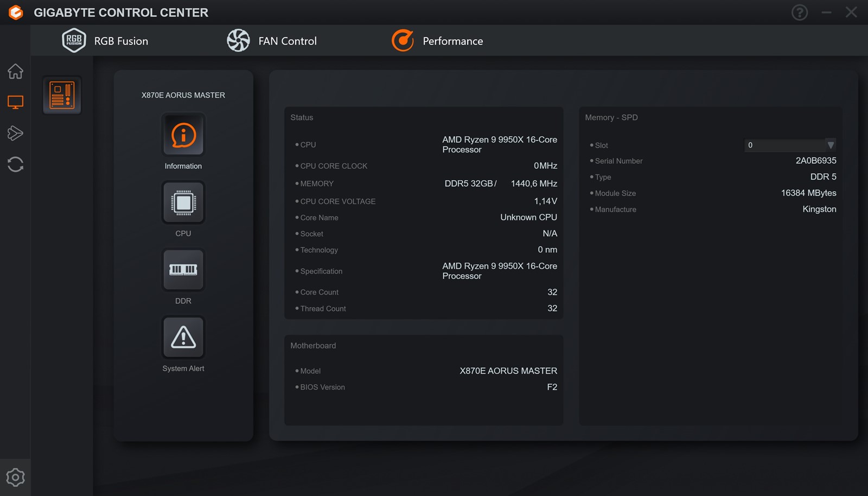Select the motherboard device thumbnail
Viewport: 868px width, 496px height.
(62, 96)
